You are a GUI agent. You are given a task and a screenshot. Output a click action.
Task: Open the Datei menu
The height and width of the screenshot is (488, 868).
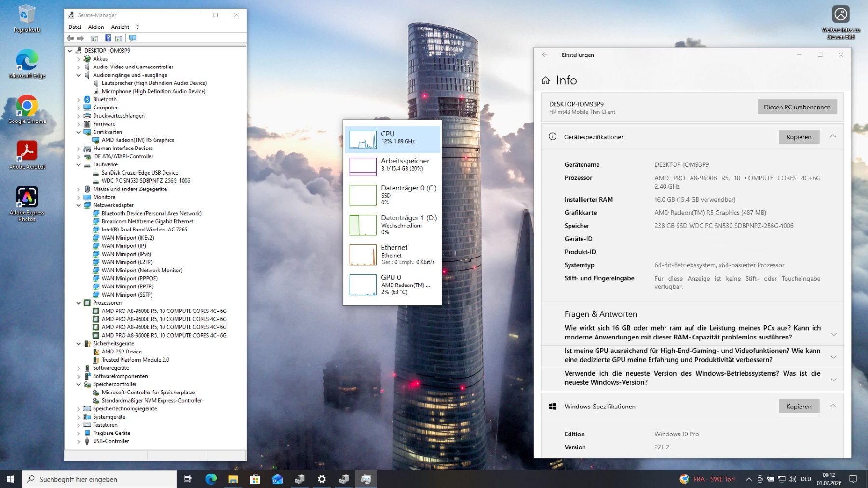coord(75,27)
